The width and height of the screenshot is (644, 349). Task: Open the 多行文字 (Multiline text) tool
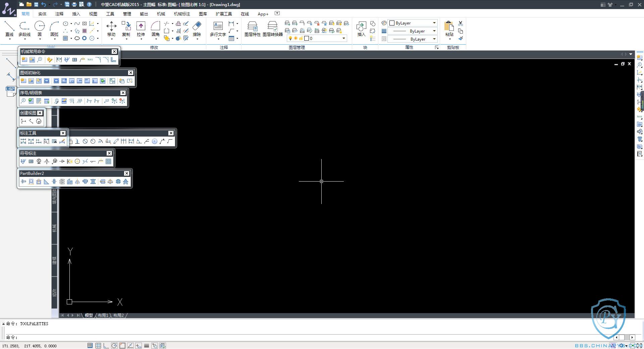[x=218, y=29]
